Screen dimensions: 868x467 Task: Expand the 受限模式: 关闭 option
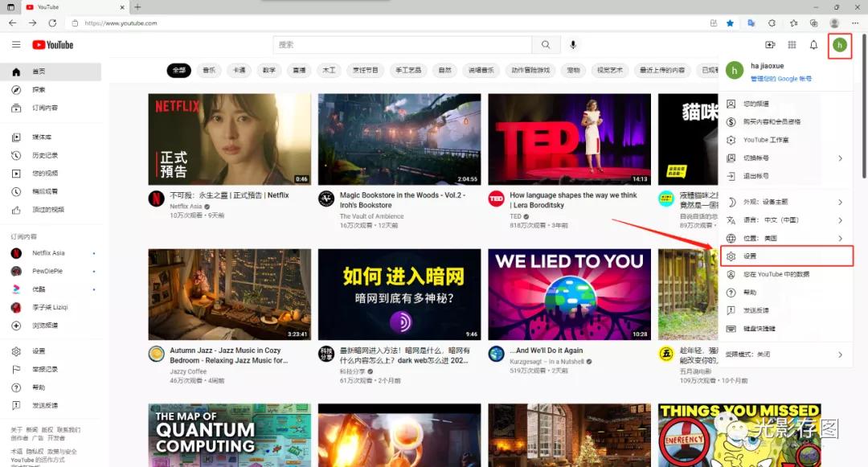click(772, 354)
